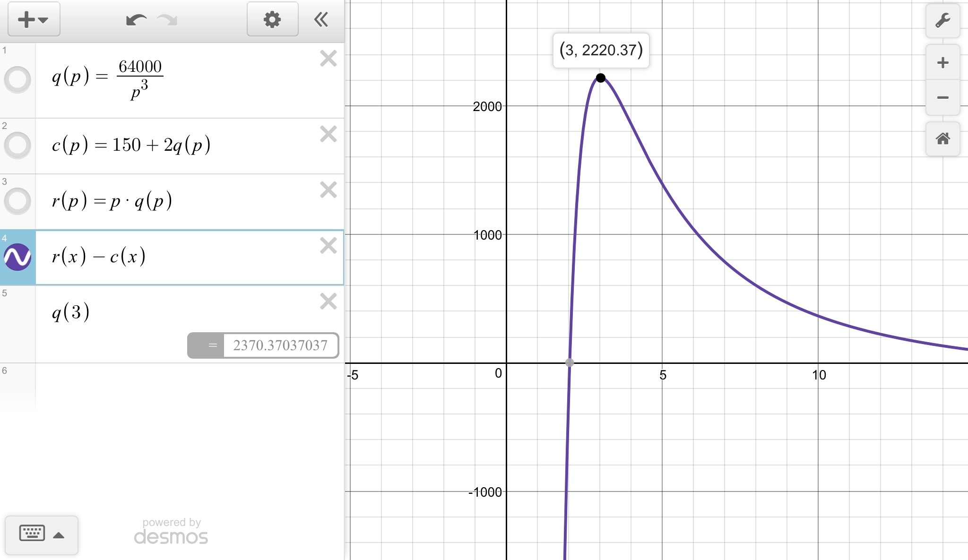Viewport: 968px width, 560px height.
Task: Expand the keyboard with the up arrow
Action: [59, 535]
